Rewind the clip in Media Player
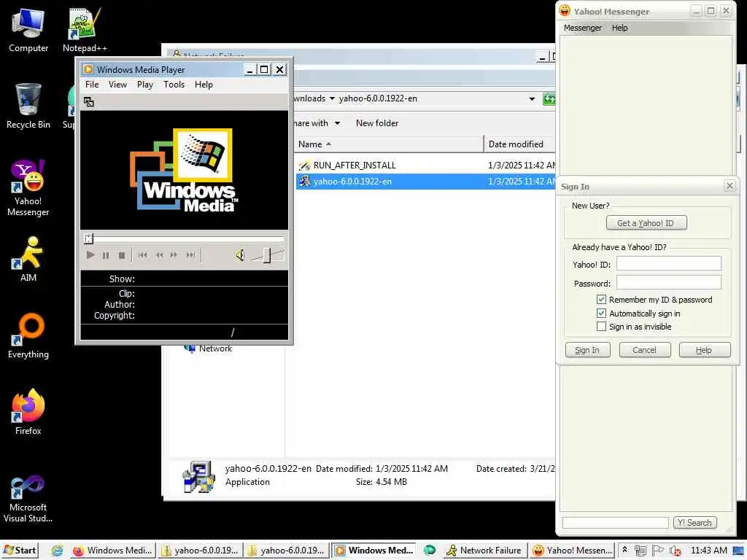The width and height of the screenshot is (747, 560). coord(159,254)
